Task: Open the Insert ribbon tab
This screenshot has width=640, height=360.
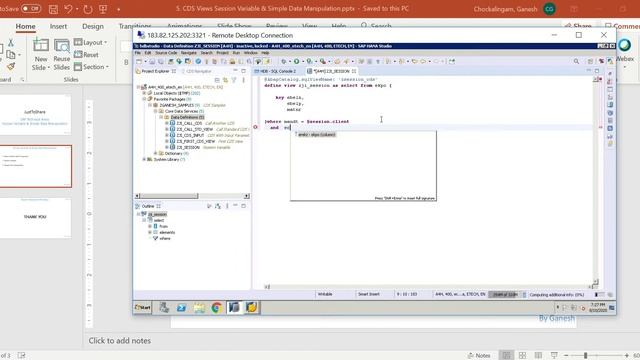Action: 58,26
